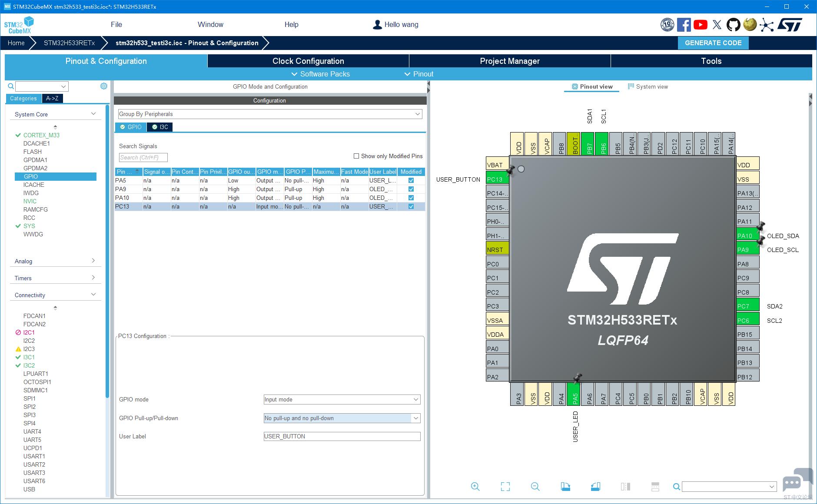Open the category search combo box

click(42, 86)
